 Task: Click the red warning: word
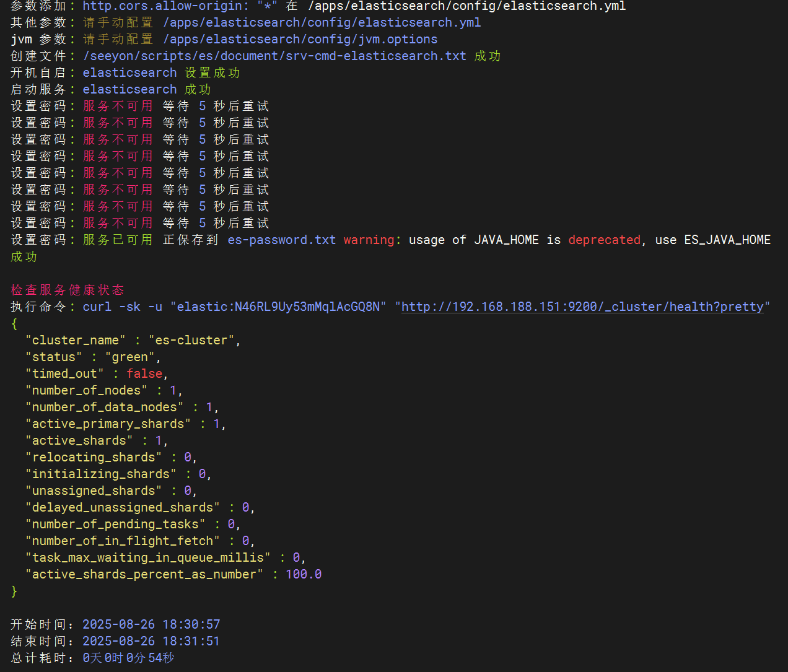click(372, 240)
